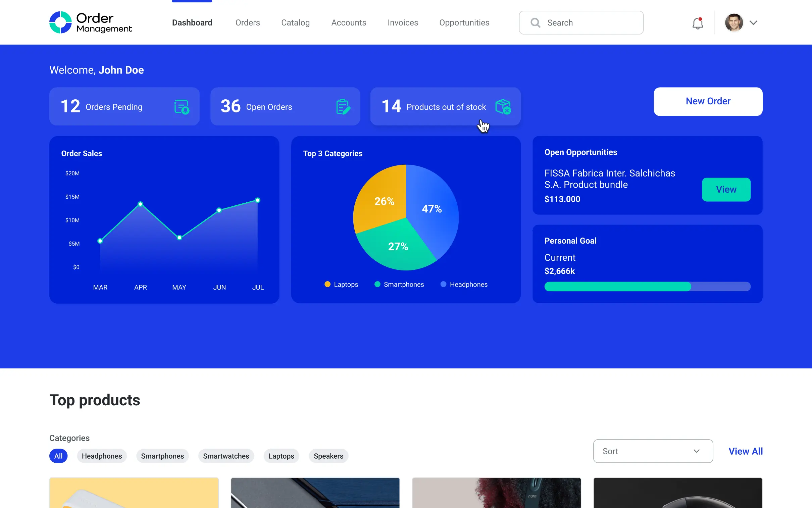Toggle the Headphones category filter chip
This screenshot has height=508, width=812.
click(101, 456)
